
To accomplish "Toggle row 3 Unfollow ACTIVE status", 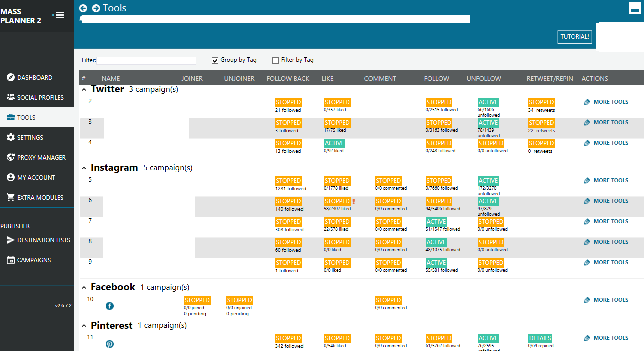I will [488, 123].
